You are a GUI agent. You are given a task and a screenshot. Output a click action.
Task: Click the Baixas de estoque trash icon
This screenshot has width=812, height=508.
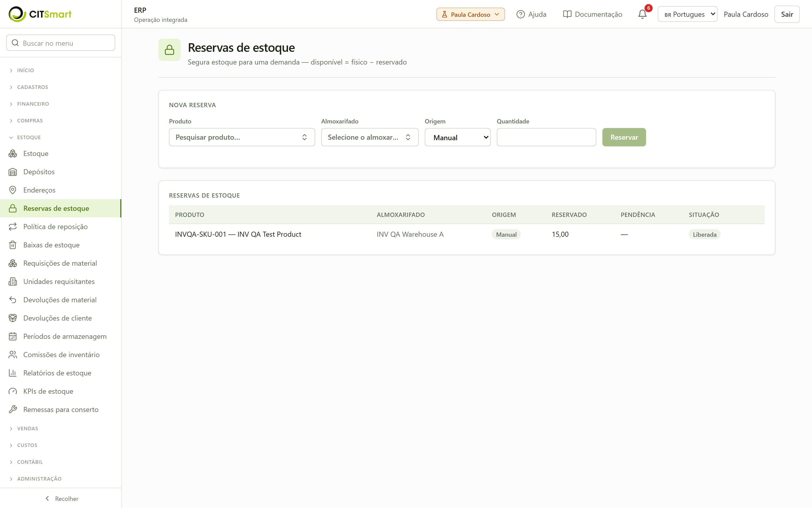(13, 245)
